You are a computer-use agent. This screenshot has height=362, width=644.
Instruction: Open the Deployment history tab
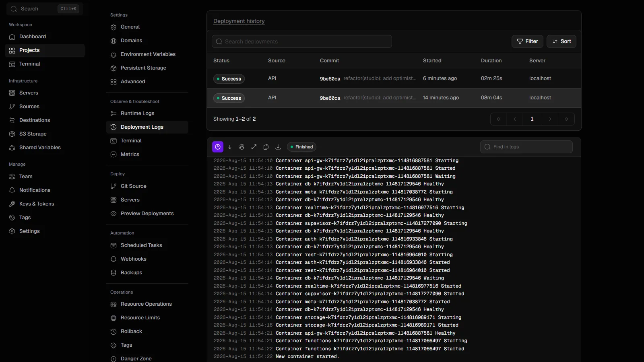[x=239, y=21]
